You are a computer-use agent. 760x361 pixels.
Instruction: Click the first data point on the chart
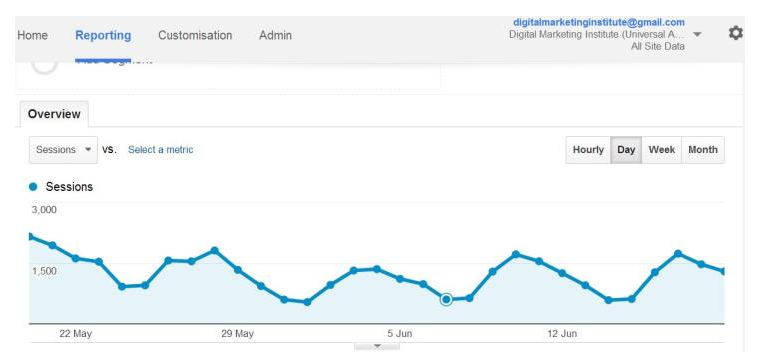(31, 236)
